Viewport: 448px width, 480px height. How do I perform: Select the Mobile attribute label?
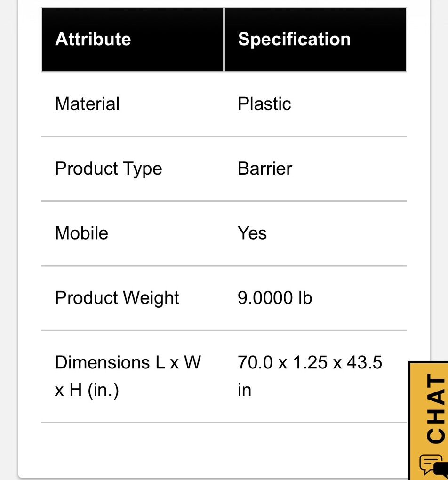[81, 233]
